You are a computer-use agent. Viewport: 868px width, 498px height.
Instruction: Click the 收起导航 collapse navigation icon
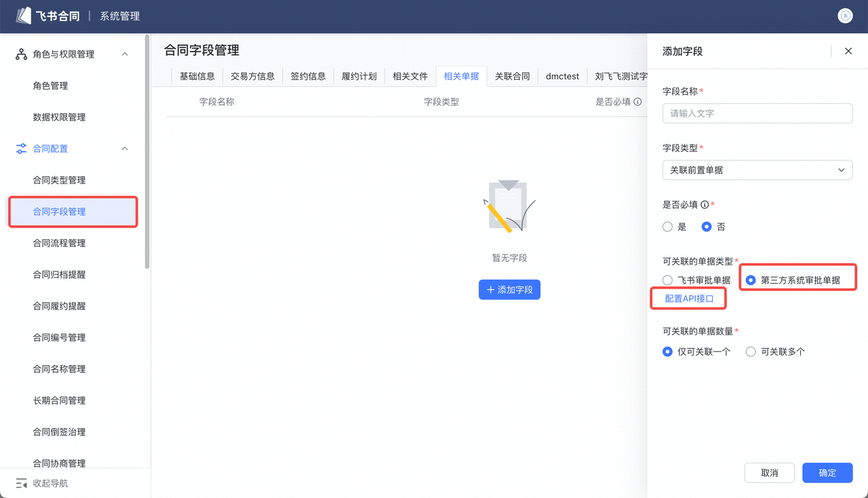[x=21, y=483]
